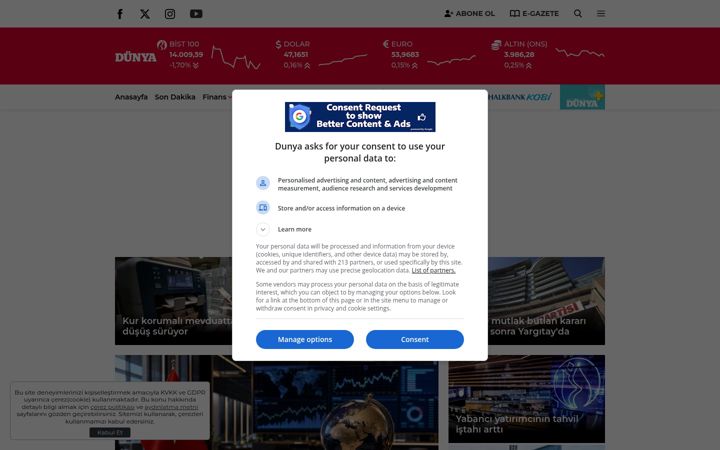This screenshot has width=720, height=450.
Task: Select the BIST 100 index value
Action: click(186, 54)
